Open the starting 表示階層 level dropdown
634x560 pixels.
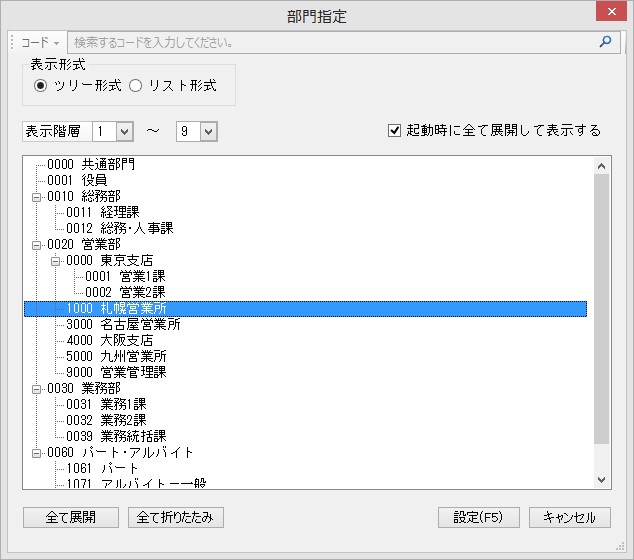[x=124, y=131]
